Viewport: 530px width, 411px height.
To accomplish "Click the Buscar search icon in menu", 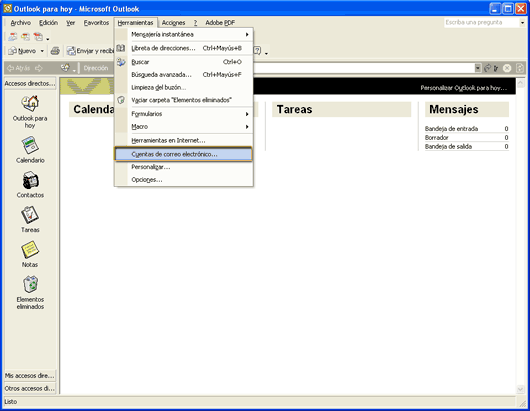I will click(x=121, y=62).
